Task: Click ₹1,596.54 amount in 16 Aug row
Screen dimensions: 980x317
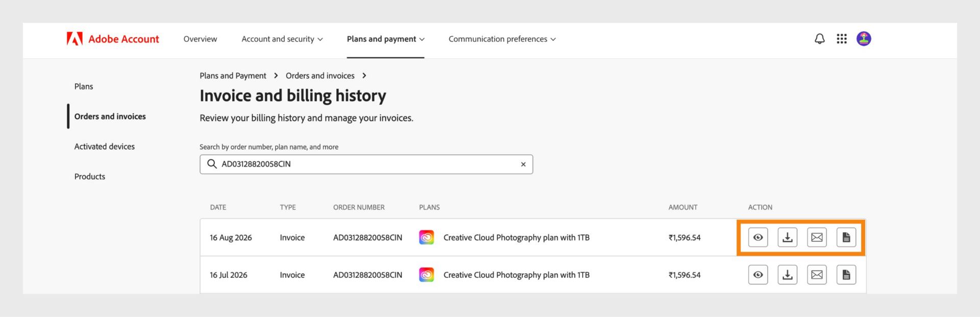Action: (x=684, y=237)
